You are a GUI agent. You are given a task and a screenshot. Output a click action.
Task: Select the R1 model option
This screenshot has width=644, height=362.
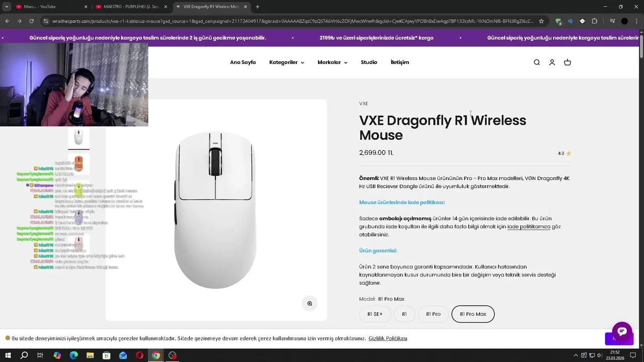coord(404,314)
